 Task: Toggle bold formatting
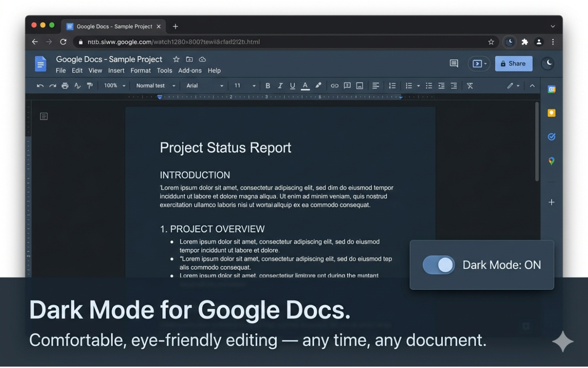(268, 86)
